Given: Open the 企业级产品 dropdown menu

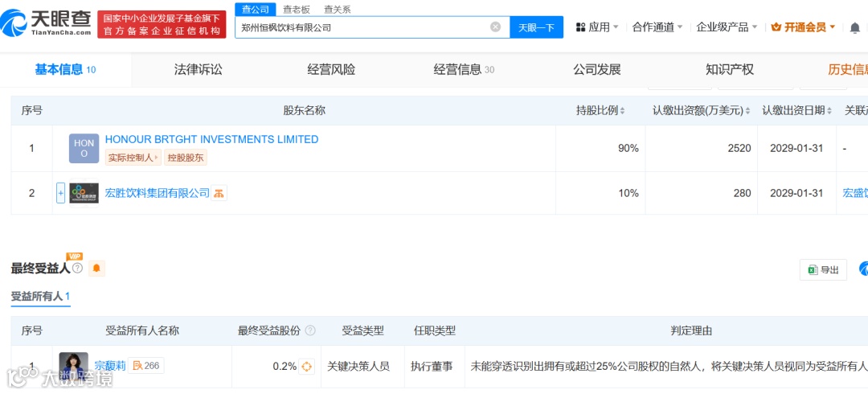Looking at the screenshot, I should pos(727,27).
